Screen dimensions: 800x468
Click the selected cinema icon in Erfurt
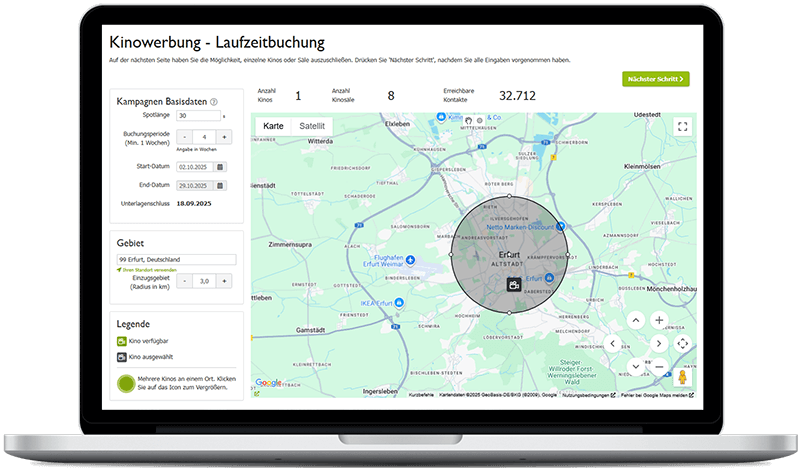(x=514, y=285)
